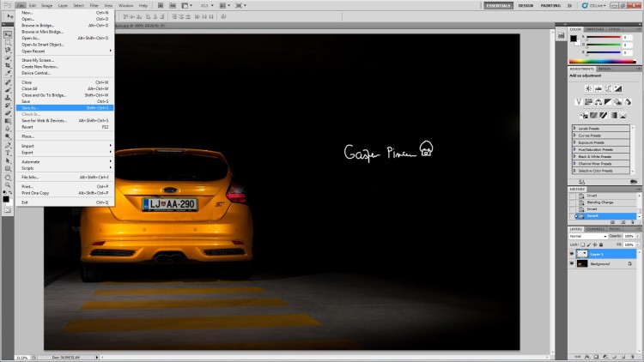This screenshot has width=644, height=362.
Task: Select the Pen tool
Action: point(8,145)
